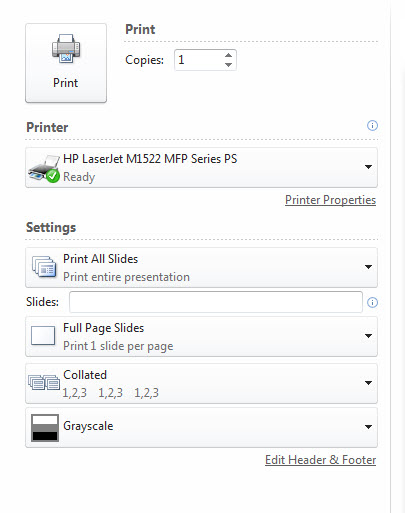The height and width of the screenshot is (513, 405).
Task: Open the Printer Properties link
Action: tap(330, 200)
